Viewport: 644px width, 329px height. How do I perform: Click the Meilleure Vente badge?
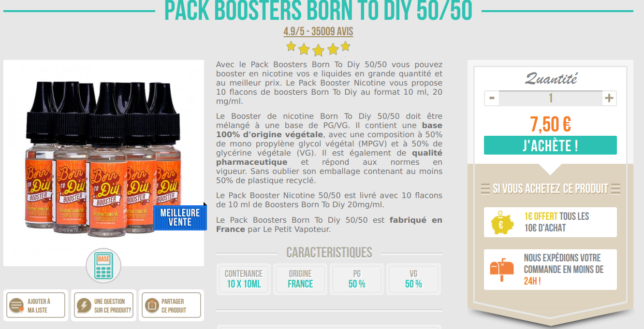180,217
